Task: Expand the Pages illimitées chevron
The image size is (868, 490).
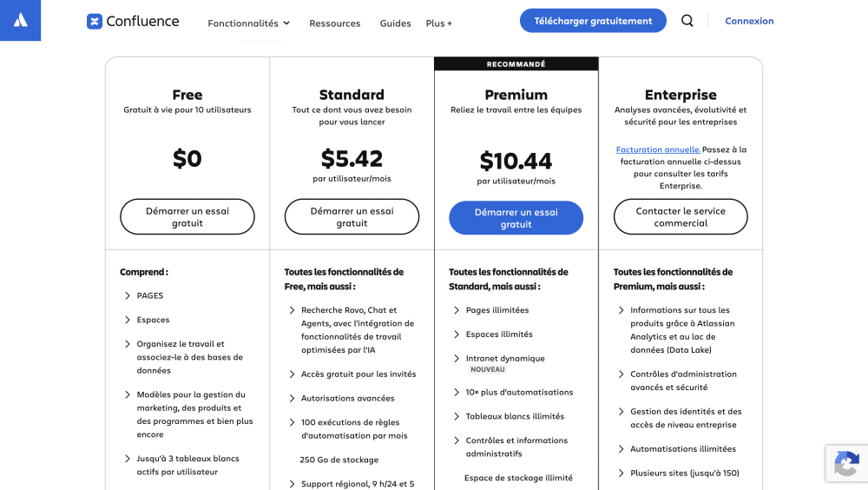Action: (457, 310)
